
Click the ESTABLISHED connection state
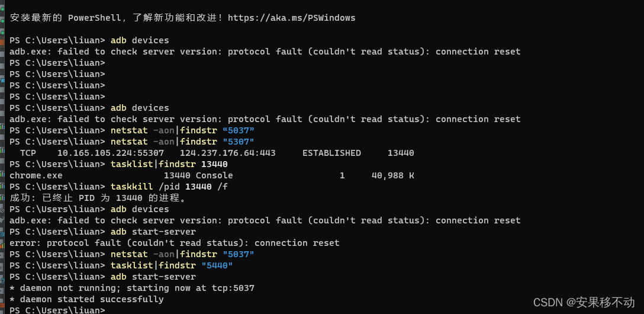coord(332,153)
